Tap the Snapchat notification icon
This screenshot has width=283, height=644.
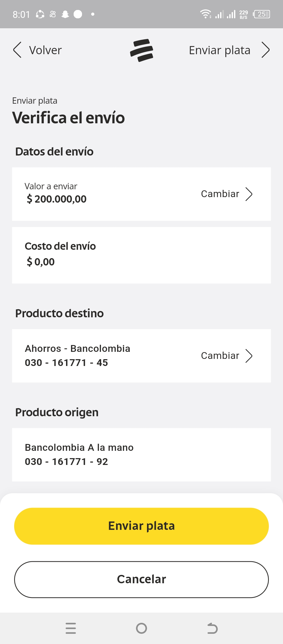(x=65, y=14)
